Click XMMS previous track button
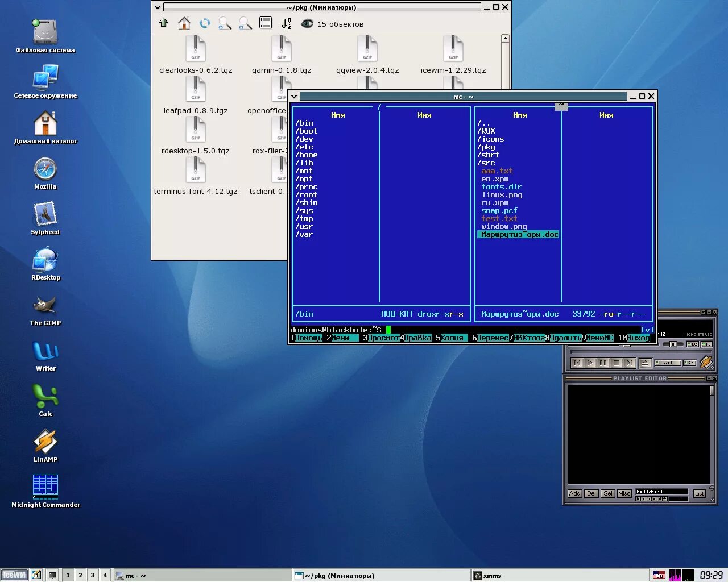Screen dimensions: 728x582 pyautogui.click(x=577, y=363)
